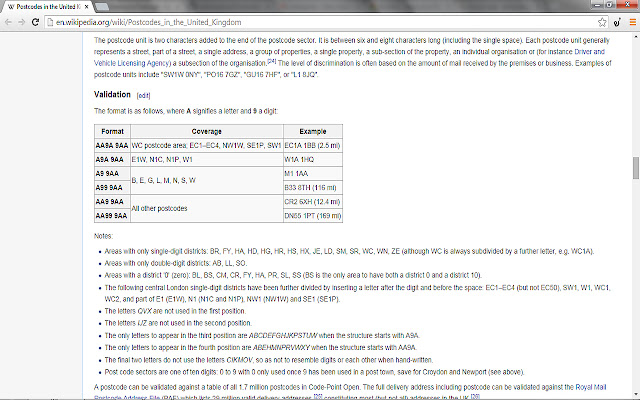This screenshot has width=640, height=400.
Task: Reload the Wikipedia page
Action: (x=36, y=22)
